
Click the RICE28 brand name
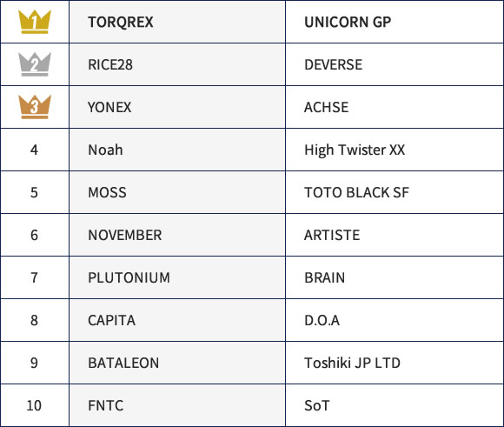pyautogui.click(x=110, y=64)
